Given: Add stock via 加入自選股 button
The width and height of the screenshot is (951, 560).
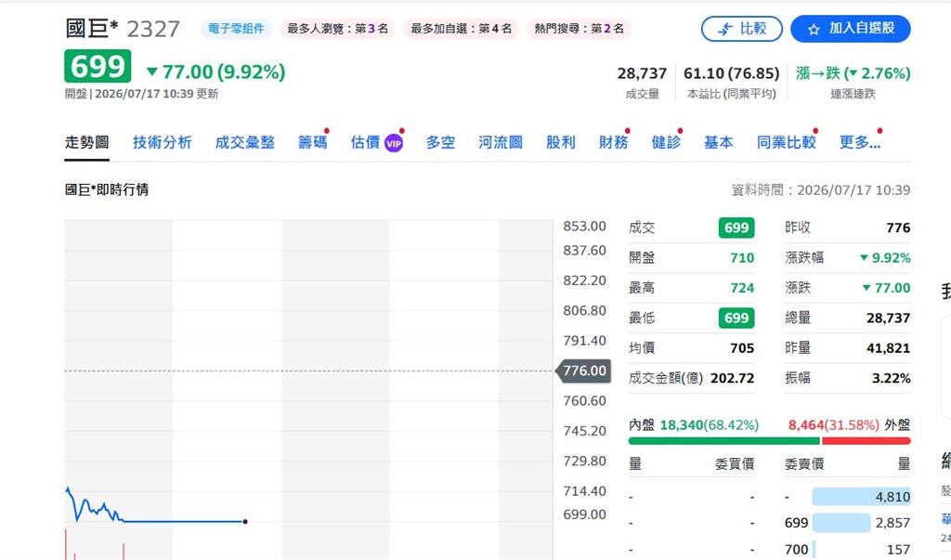Looking at the screenshot, I should point(851,29).
